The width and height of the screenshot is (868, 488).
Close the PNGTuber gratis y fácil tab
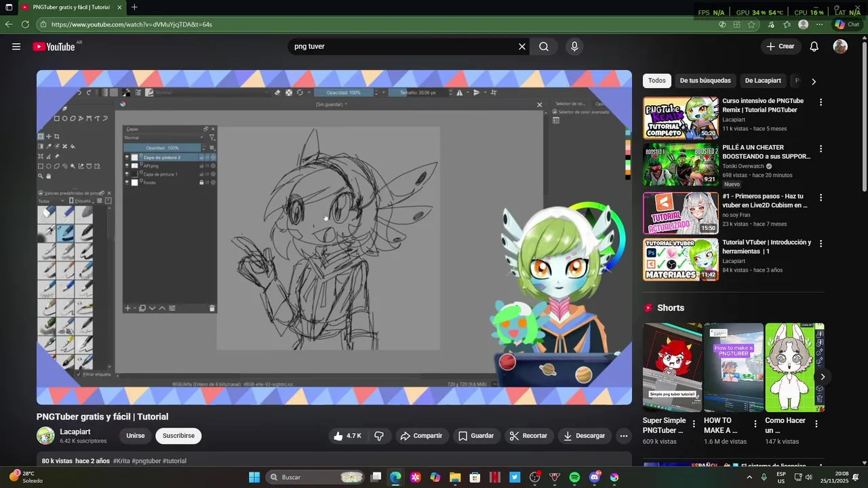(120, 7)
